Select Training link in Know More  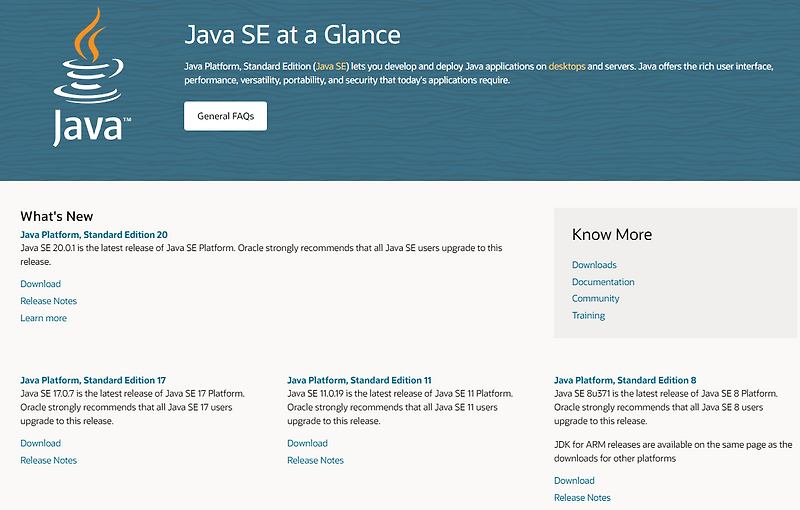588,316
